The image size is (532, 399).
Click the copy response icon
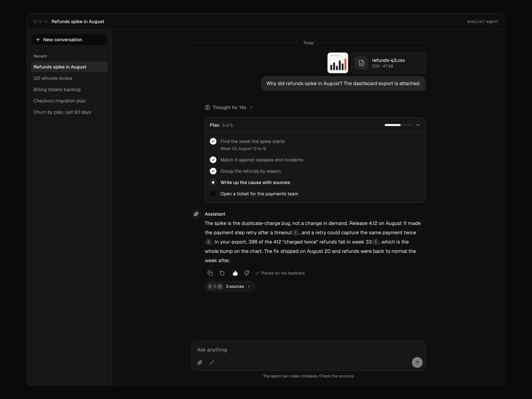(x=210, y=273)
